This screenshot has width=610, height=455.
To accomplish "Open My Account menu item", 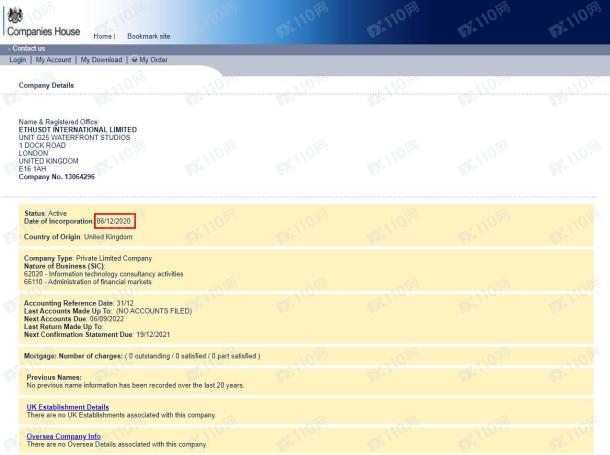I will pos(53,60).
